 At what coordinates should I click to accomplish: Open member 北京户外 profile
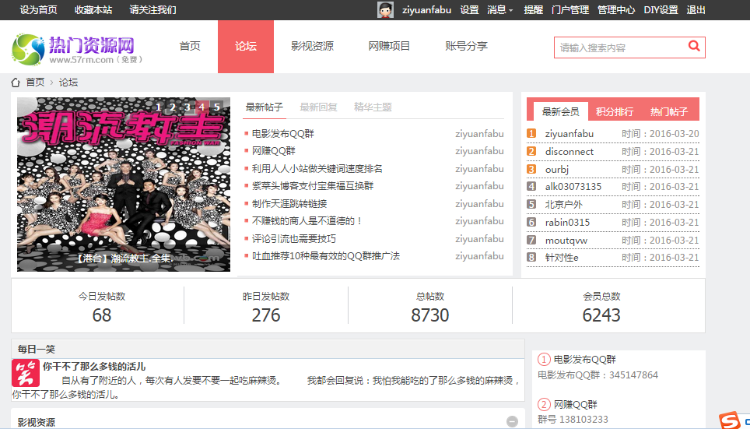563,204
